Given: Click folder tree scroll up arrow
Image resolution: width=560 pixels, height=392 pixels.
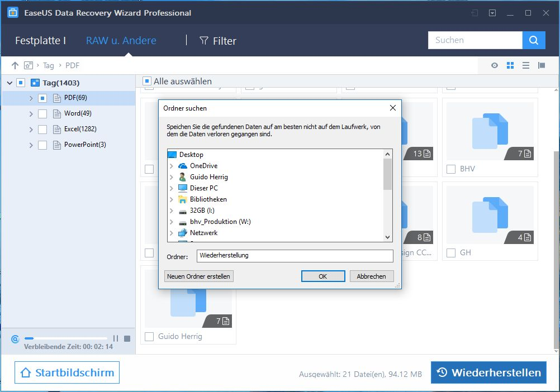Looking at the screenshot, I should tap(387, 154).
